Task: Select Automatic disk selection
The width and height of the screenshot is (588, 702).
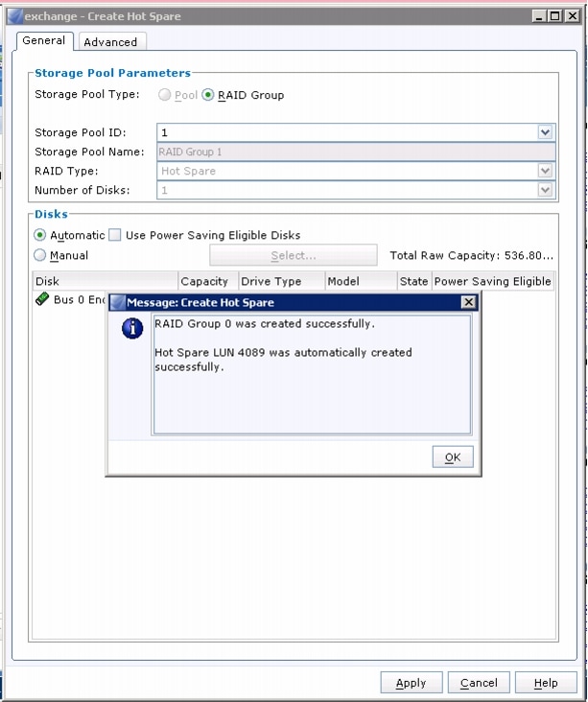Action: coord(40,235)
